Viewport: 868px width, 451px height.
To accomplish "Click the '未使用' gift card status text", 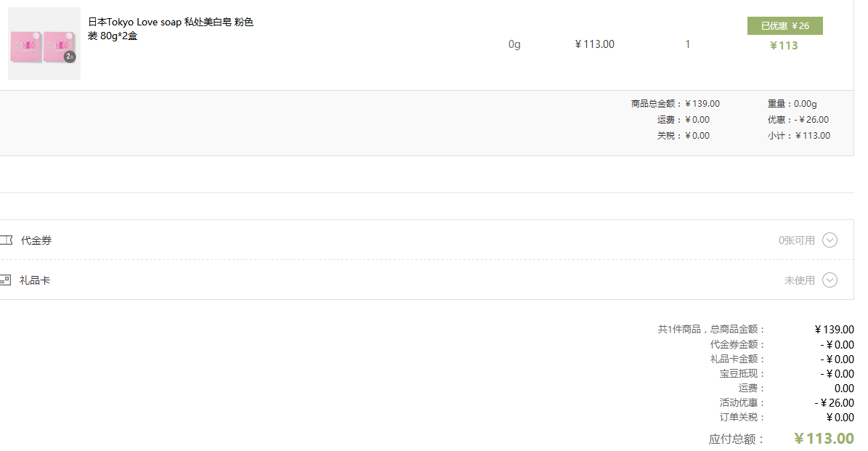I will [x=799, y=280].
